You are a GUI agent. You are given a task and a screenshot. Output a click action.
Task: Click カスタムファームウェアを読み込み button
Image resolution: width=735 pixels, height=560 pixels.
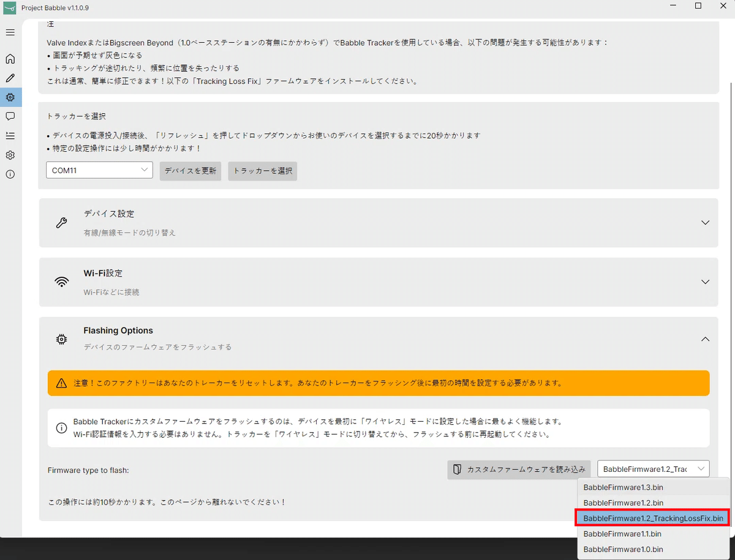pyautogui.click(x=519, y=469)
